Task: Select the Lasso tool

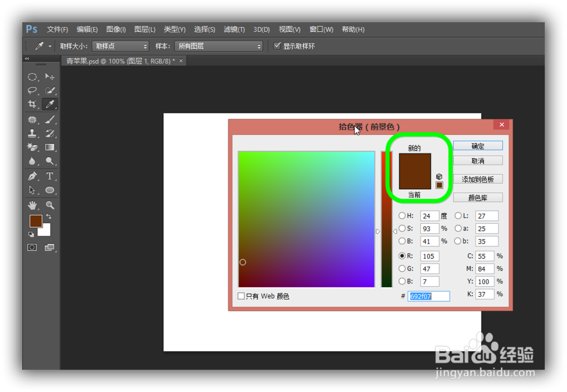Action: click(x=32, y=90)
